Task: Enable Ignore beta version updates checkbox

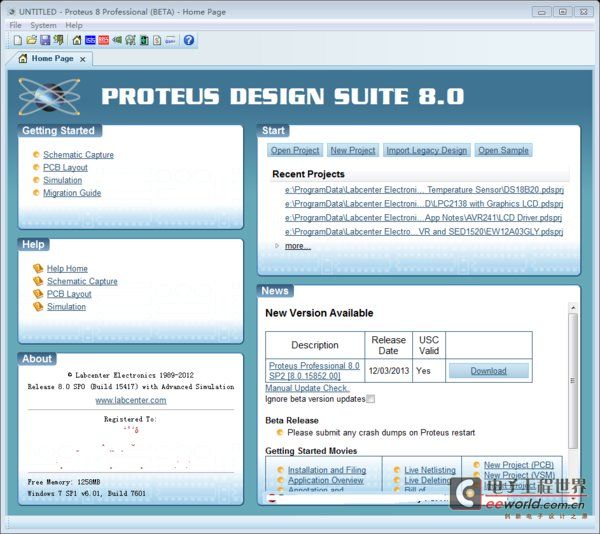Action: tap(371, 399)
